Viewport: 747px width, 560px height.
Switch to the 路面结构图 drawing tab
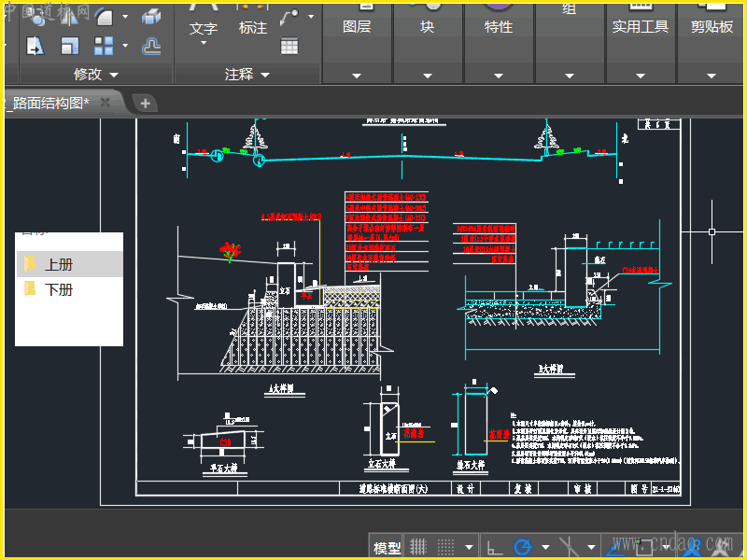(51, 103)
